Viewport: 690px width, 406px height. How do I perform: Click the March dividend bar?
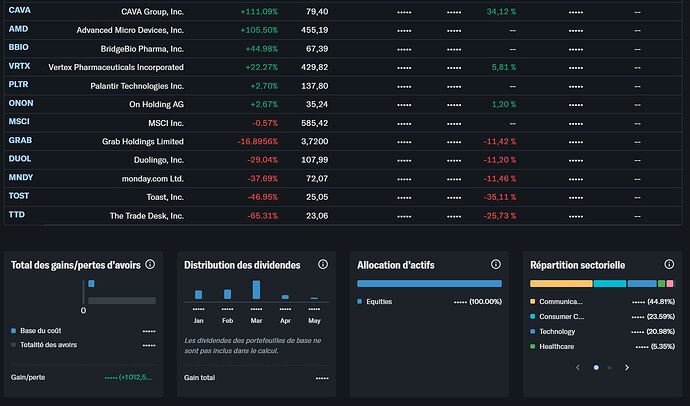256,290
